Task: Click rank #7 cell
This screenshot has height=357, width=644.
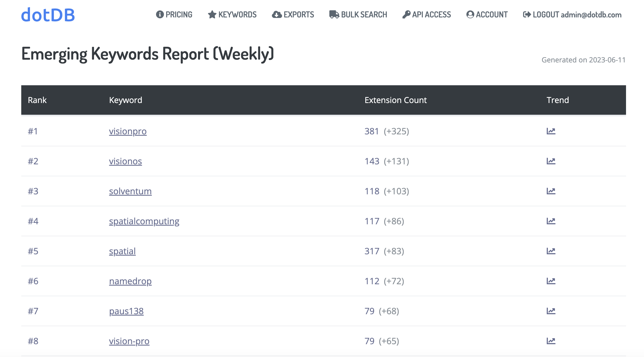Action: (33, 311)
